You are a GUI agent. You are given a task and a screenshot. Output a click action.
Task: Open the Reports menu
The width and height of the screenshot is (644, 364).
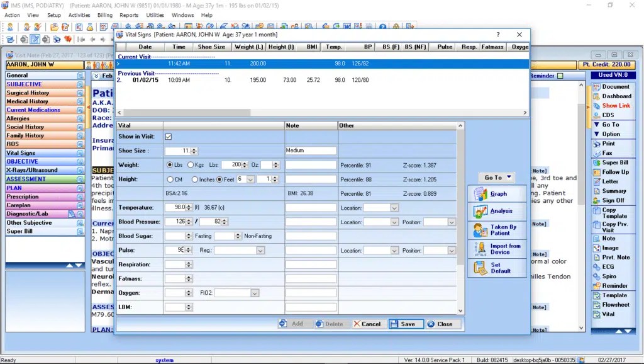tap(129, 15)
